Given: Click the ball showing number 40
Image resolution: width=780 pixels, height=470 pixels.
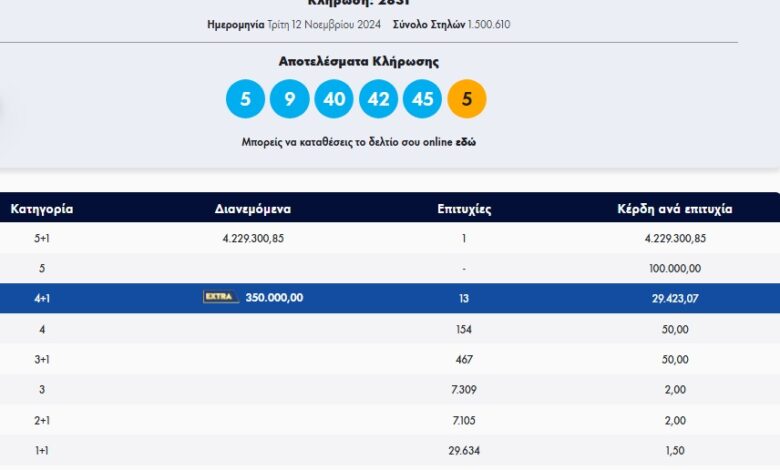Looking at the screenshot, I should pyautogui.click(x=333, y=99).
